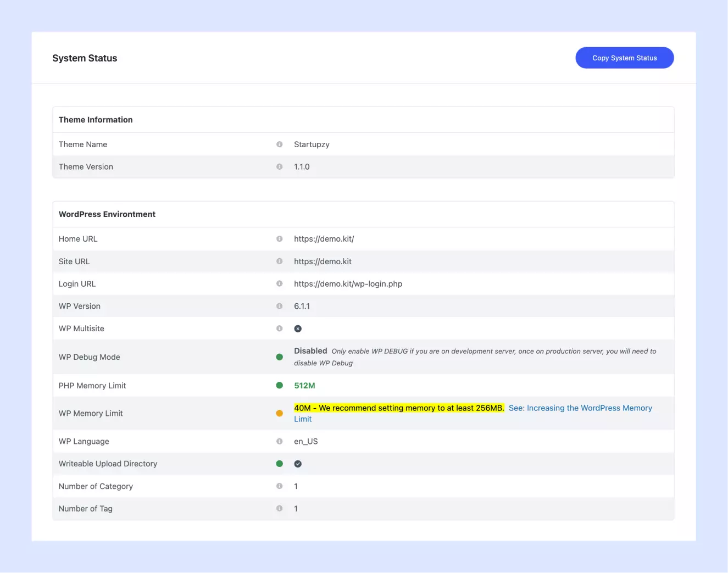The height and width of the screenshot is (573, 728).
Task: Click the highlighted 40M memory recommendation text
Action: pos(398,408)
